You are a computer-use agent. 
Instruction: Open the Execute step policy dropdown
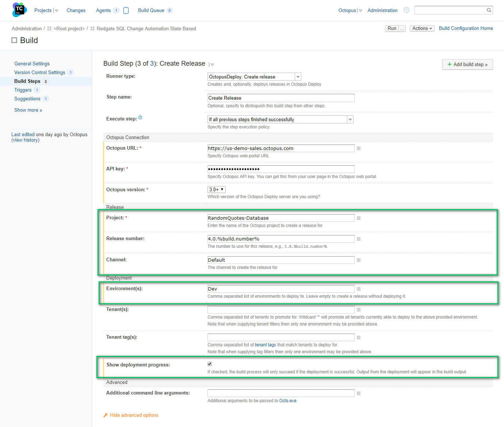350,120
